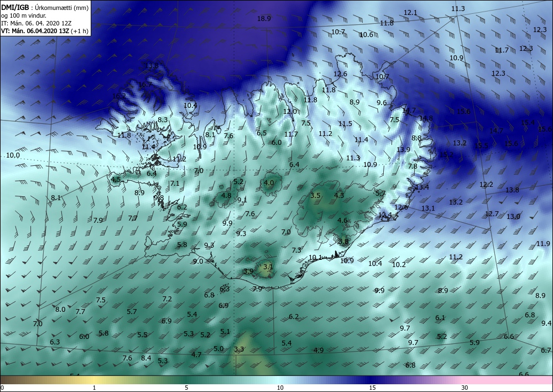Click the map value '13.1'
Screen dimensions: 553x392
tap(428, 208)
